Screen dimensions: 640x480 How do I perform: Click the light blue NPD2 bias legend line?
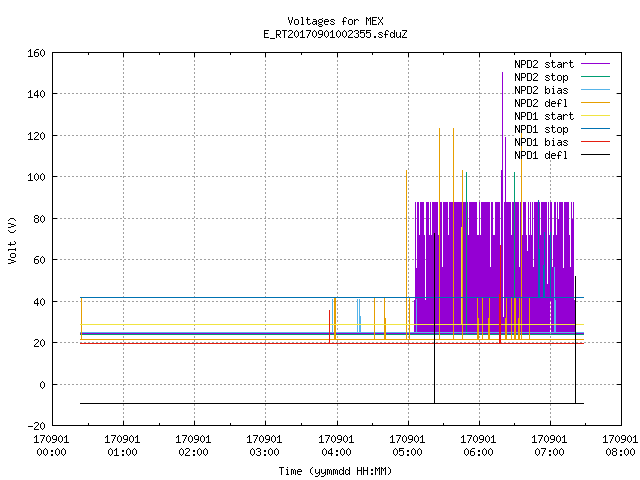coord(596,90)
